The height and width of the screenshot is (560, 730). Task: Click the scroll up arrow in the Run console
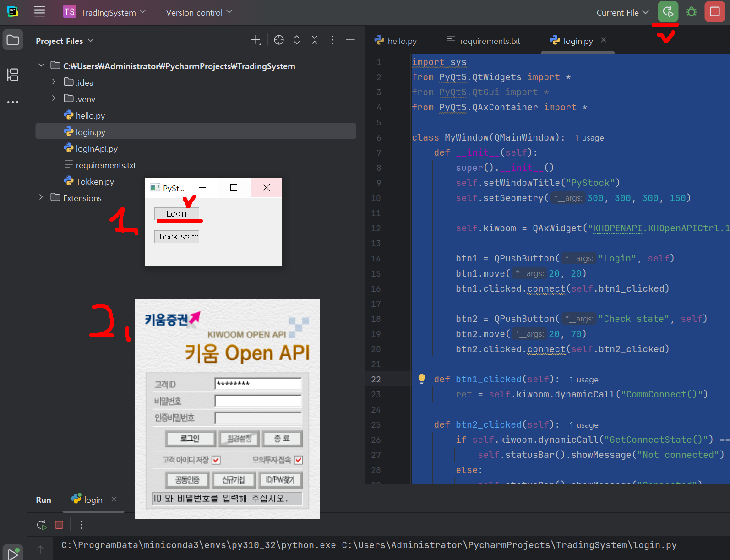(x=40, y=549)
